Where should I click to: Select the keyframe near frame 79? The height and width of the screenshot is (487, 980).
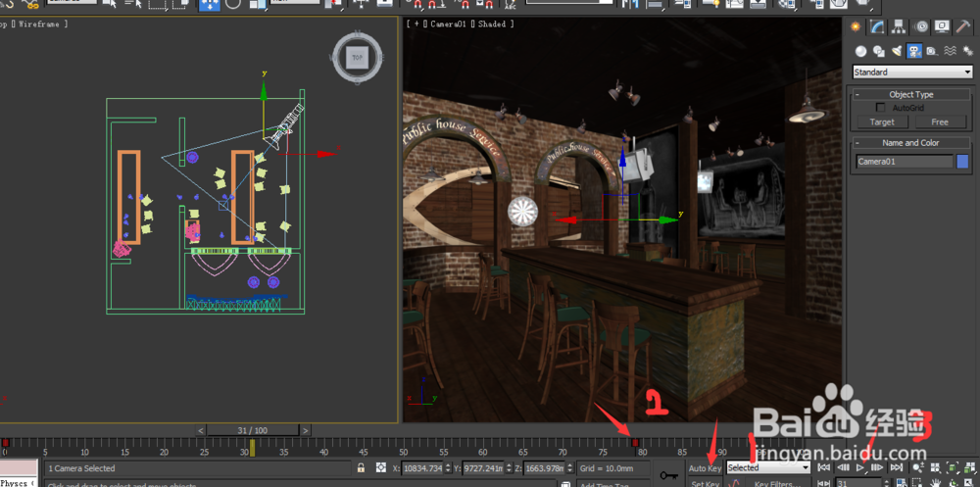635,443
